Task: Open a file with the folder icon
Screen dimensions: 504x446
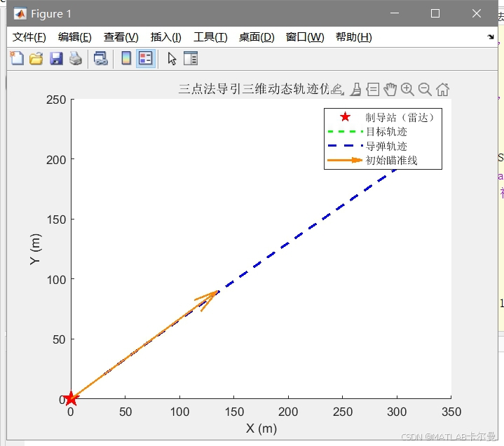Action: [x=36, y=58]
